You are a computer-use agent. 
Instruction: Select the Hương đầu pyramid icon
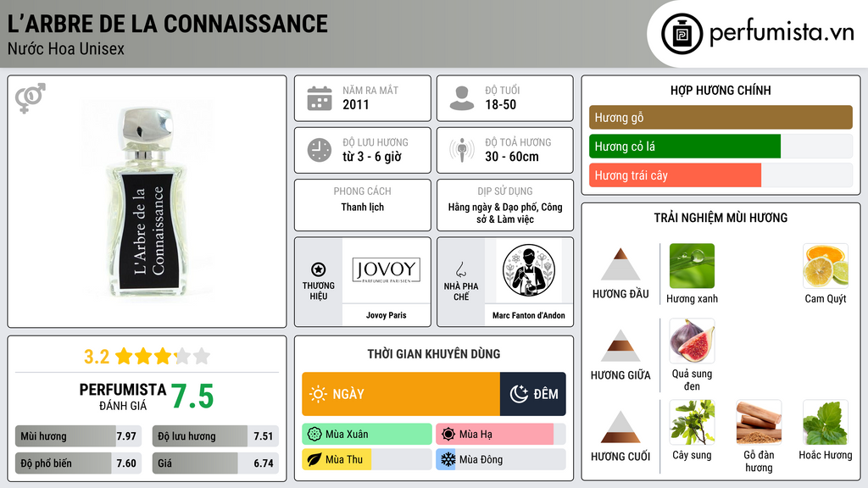620,264
